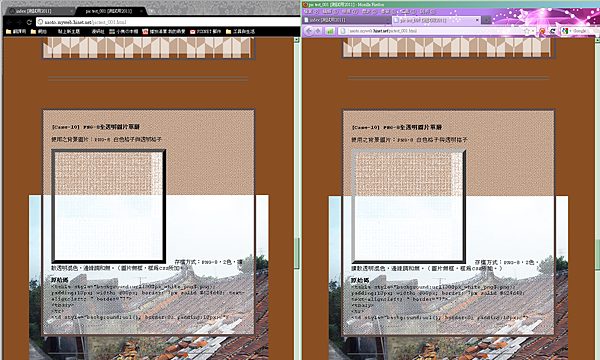Open the 檢視 menu in Firefox
Screen dimensions: 600x360
click(x=350, y=12)
